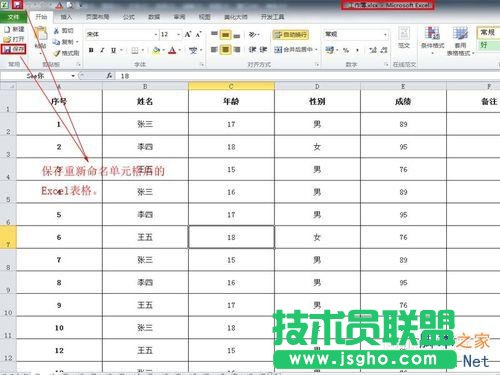Open the number format 常规 dropdown
This screenshot has width=500, height=375.
385,34
